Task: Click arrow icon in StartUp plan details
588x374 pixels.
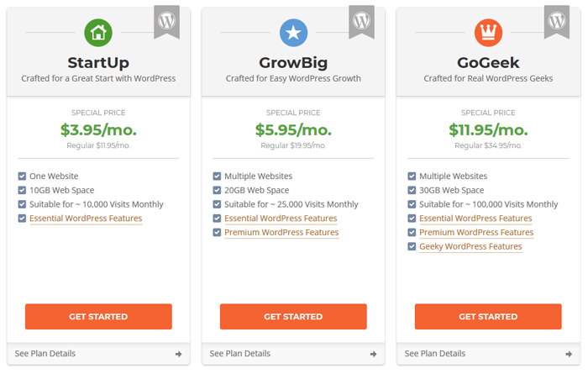Action: coord(178,354)
